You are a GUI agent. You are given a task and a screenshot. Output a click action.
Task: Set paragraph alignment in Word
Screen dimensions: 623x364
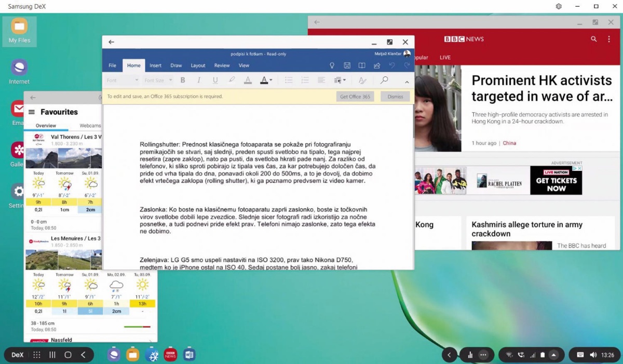click(321, 80)
